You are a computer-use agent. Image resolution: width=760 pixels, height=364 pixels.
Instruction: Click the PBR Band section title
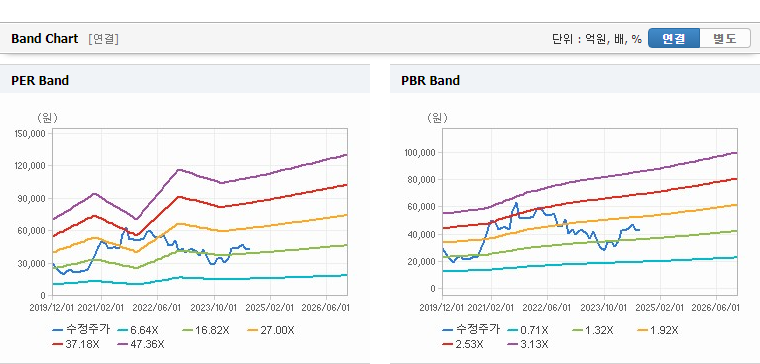(430, 80)
